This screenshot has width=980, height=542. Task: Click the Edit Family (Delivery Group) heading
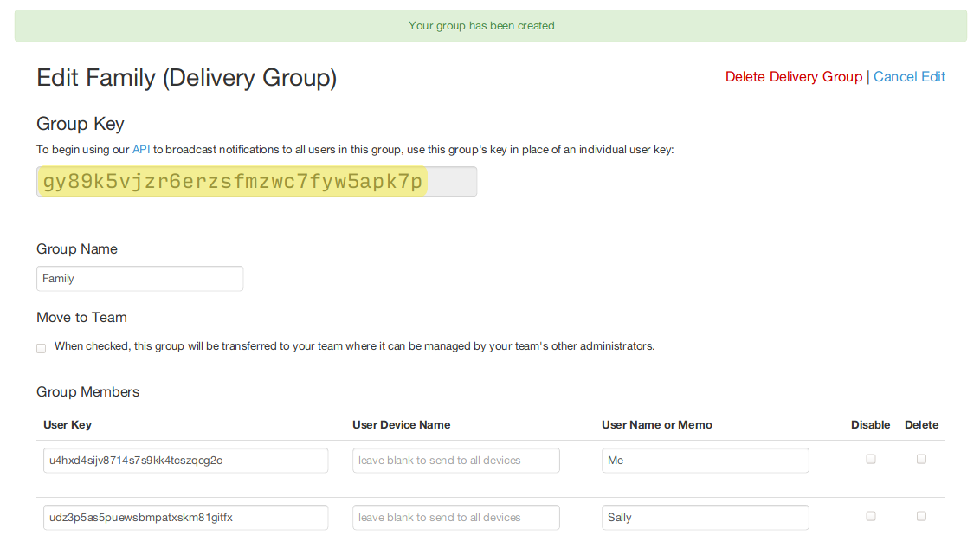coord(186,78)
